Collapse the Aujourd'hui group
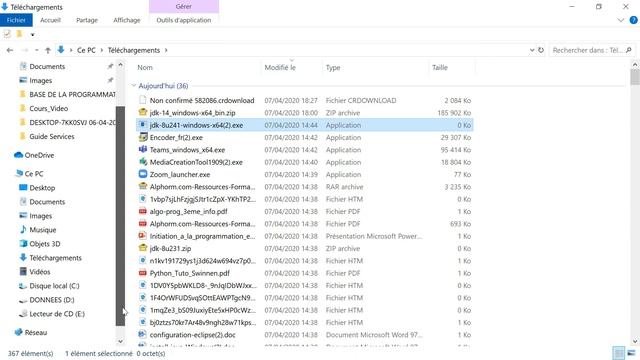This screenshot has height=360, width=640. [133, 86]
